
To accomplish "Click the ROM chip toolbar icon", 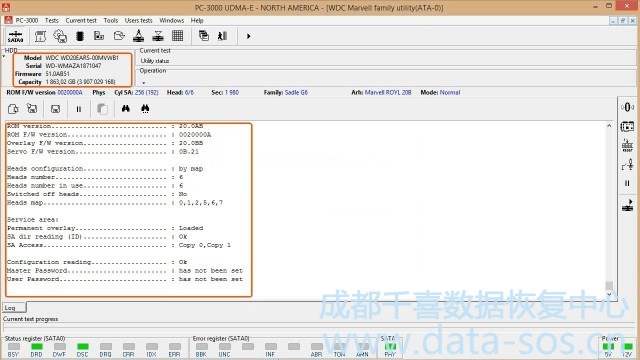I will [x=80, y=36].
